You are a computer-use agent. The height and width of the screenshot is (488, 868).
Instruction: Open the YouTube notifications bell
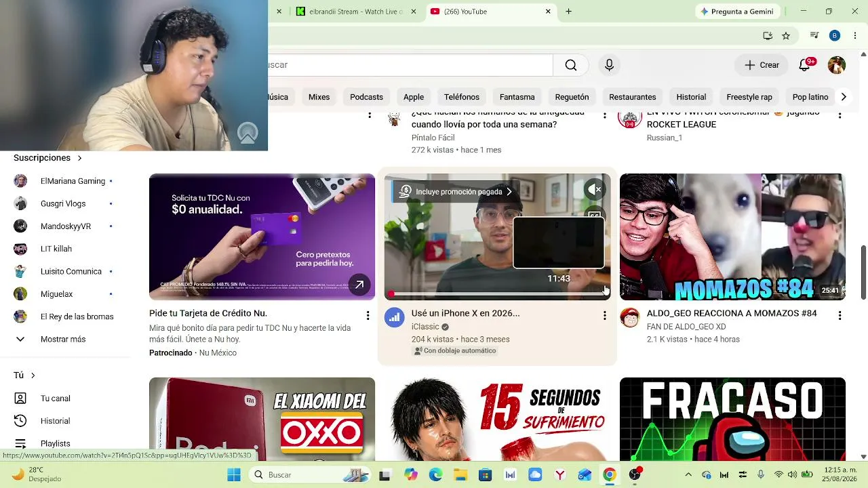coord(805,65)
